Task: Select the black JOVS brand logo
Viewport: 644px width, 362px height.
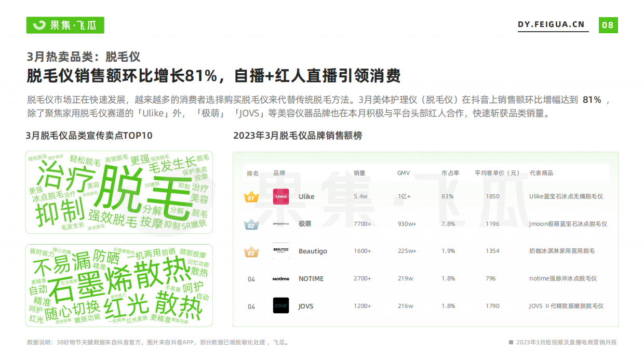Action: 281,306
